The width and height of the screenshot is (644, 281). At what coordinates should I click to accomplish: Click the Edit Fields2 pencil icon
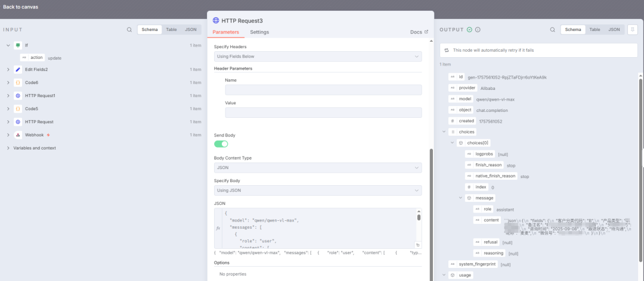coord(18,70)
